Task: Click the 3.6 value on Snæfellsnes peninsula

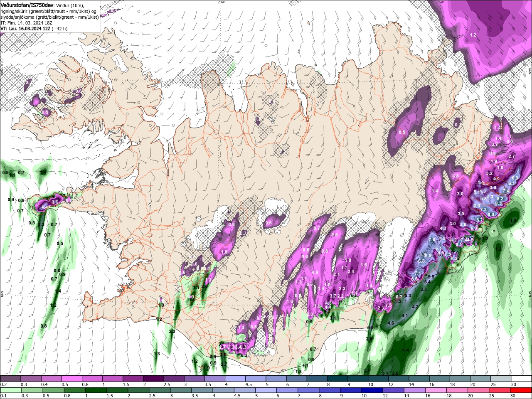Action: (x=55, y=202)
